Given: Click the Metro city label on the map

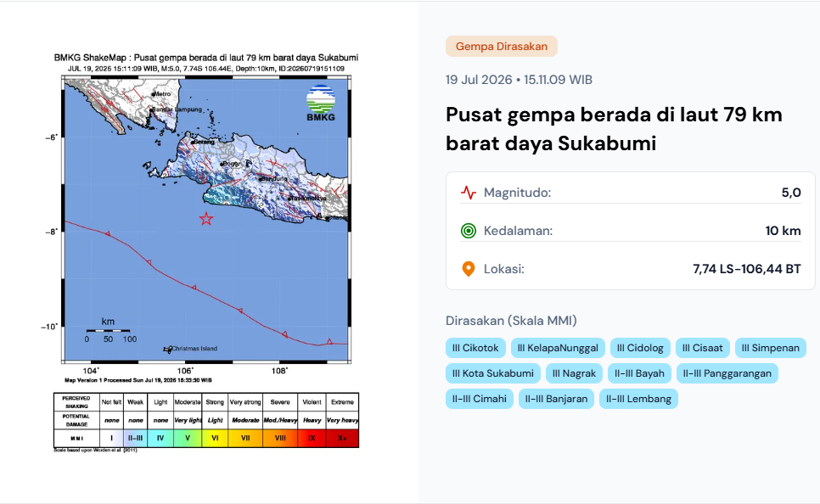Looking at the screenshot, I should [162, 94].
